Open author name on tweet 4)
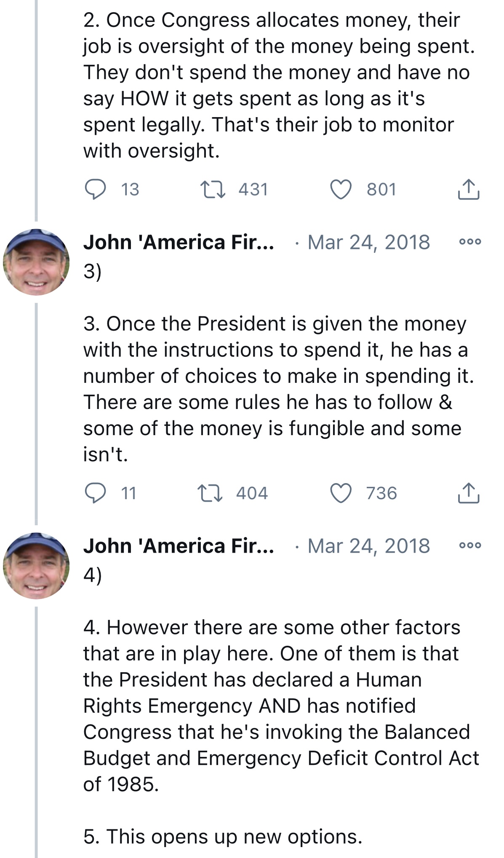The width and height of the screenshot is (504, 858). [x=179, y=546]
